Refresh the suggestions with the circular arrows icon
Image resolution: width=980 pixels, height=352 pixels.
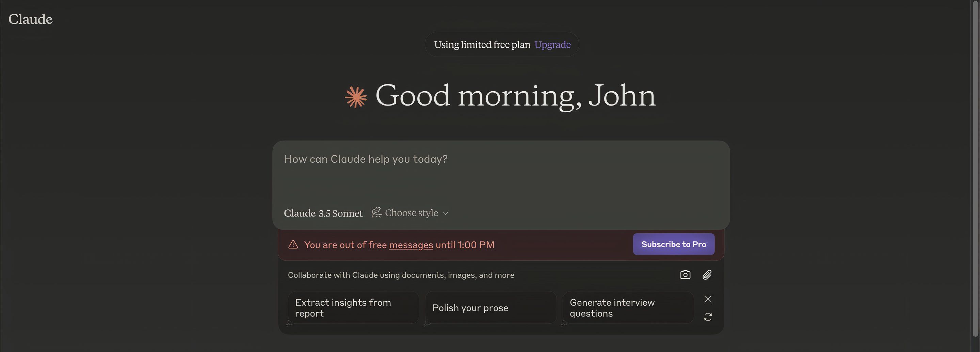(707, 317)
